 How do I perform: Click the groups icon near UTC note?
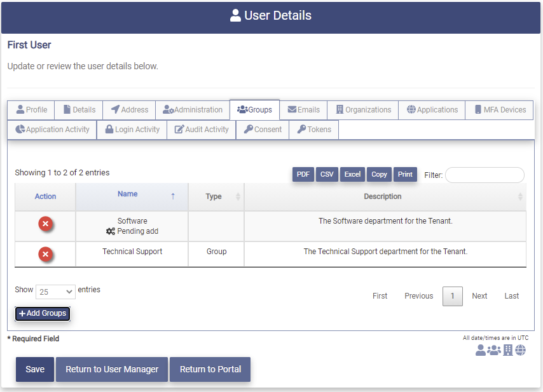(494, 350)
